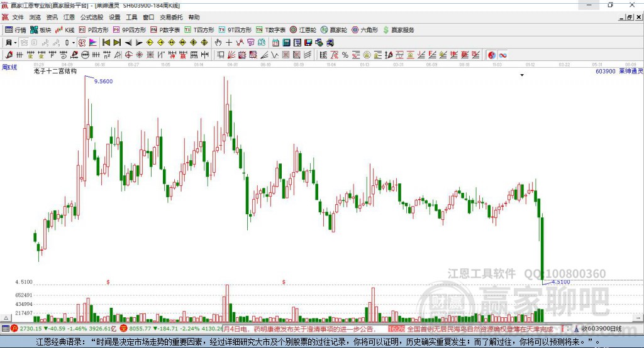Click the black left arrow icon
644x348 pixels.
(x=128, y=43)
